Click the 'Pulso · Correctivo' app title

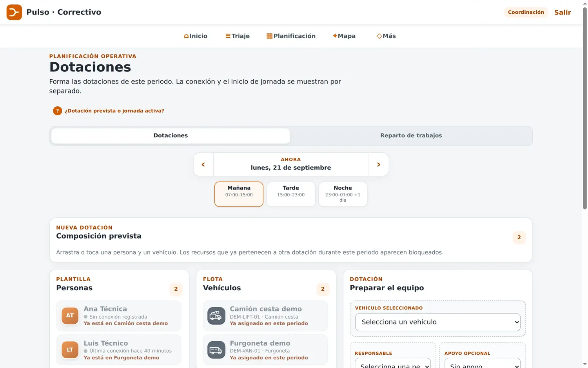pos(64,12)
